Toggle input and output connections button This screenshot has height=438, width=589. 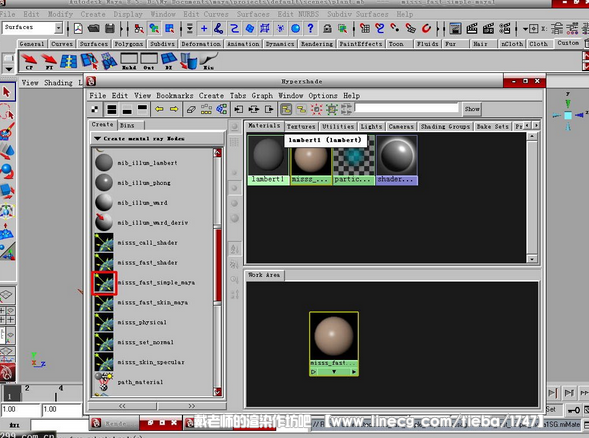254,109
